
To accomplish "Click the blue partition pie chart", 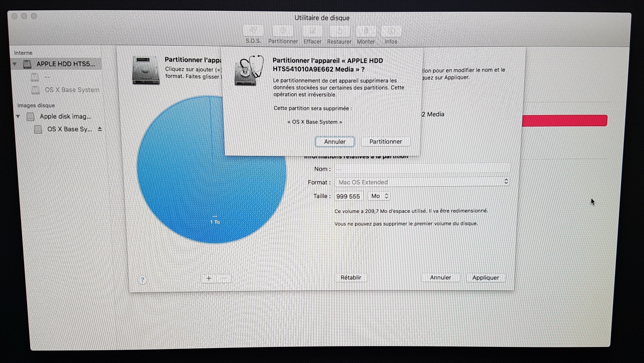I will pos(212,169).
